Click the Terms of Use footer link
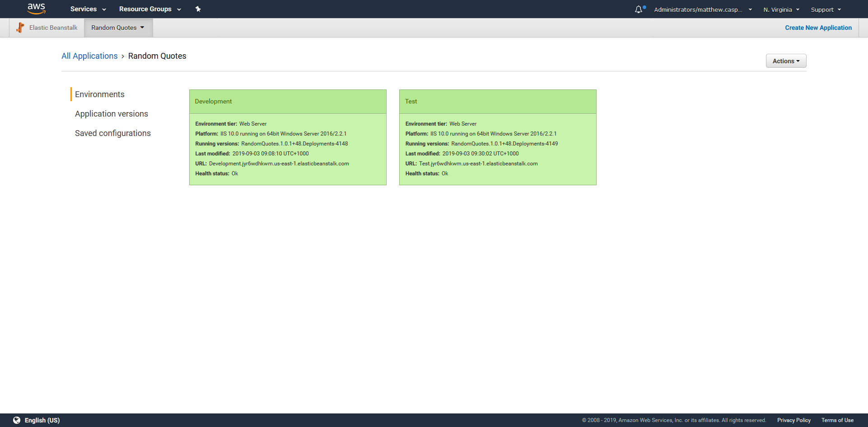 (x=838, y=420)
